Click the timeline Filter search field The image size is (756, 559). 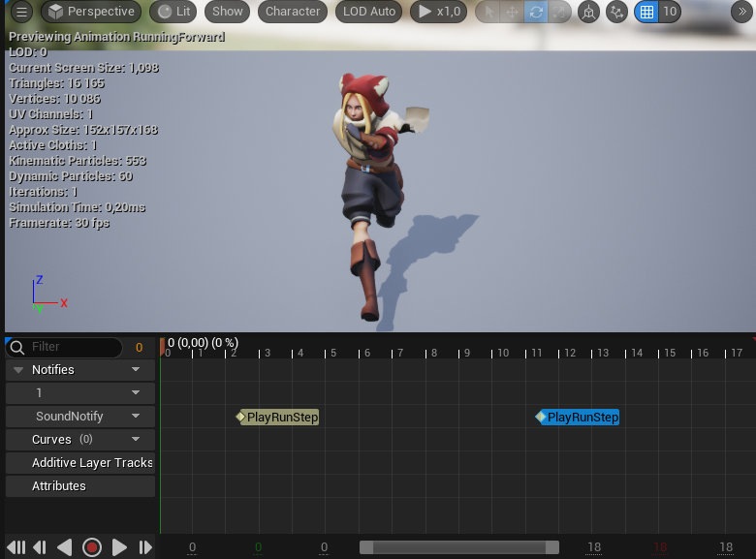point(65,347)
